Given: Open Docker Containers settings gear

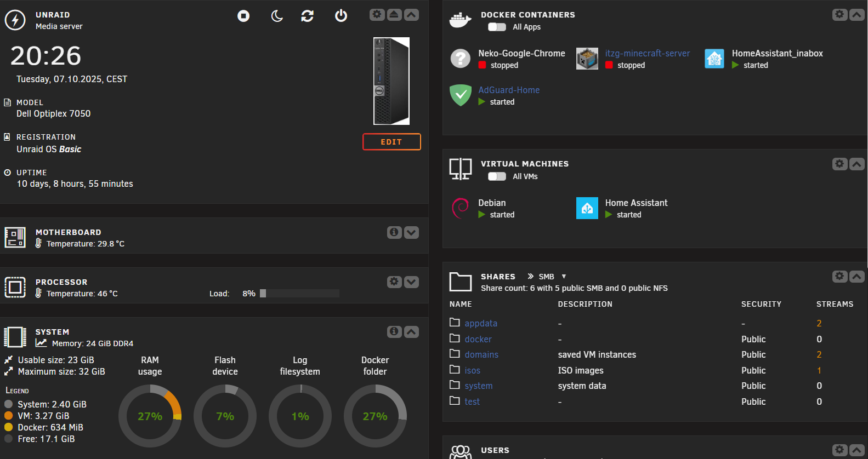Looking at the screenshot, I should coord(839,15).
